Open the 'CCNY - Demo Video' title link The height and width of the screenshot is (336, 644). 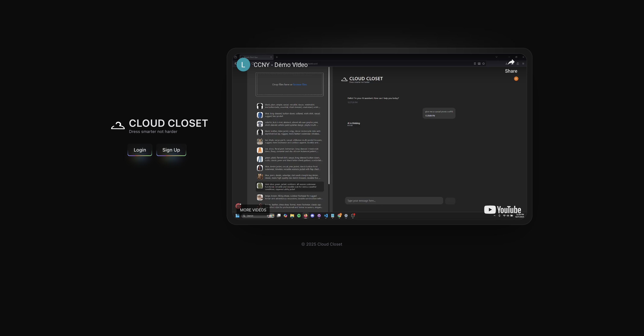coord(281,65)
